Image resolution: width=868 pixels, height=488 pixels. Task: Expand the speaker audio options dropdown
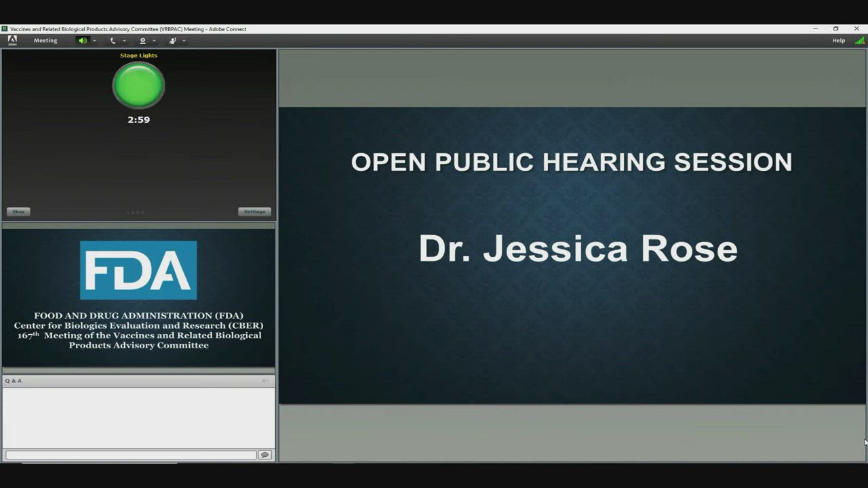[94, 41]
